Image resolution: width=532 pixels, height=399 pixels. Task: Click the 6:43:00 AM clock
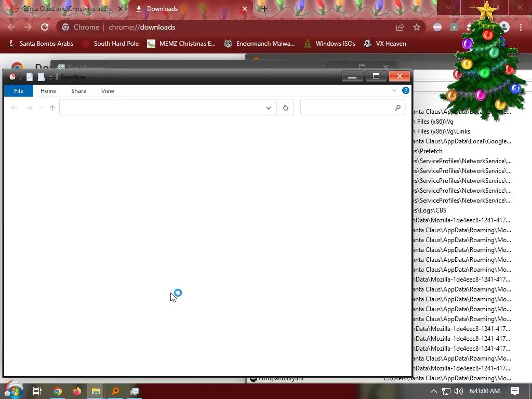pos(485,391)
